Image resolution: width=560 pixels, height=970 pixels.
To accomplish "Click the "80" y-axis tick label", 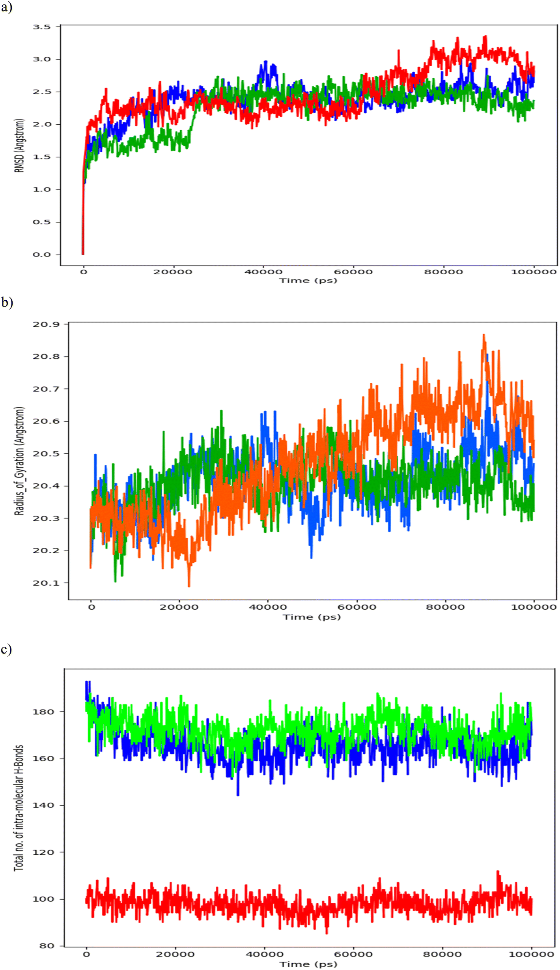I will coord(47,946).
